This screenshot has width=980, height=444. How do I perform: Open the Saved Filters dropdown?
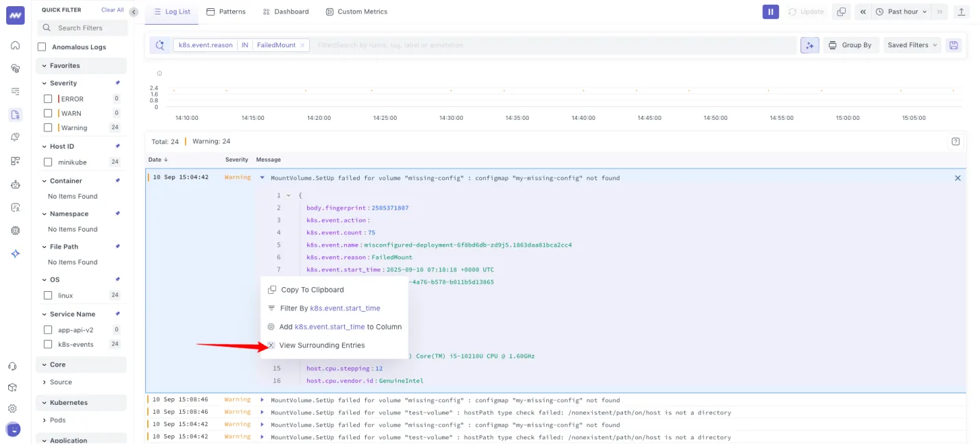point(912,45)
